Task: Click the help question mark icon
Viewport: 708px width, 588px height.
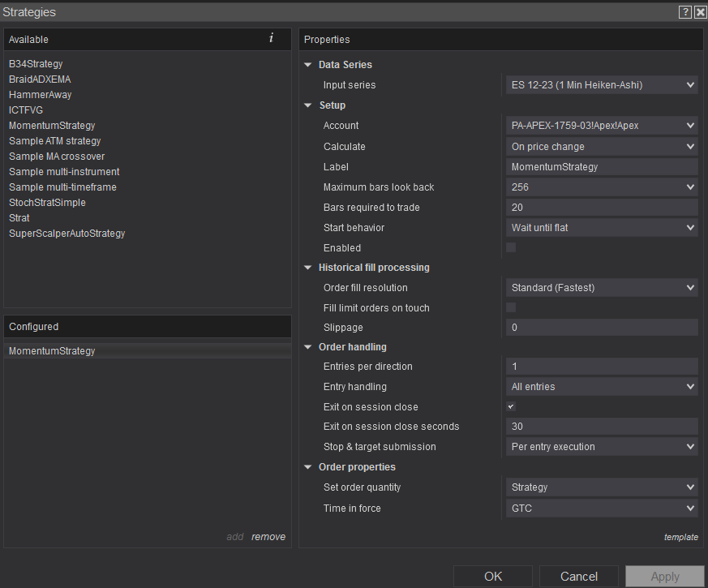Action: 685,12
